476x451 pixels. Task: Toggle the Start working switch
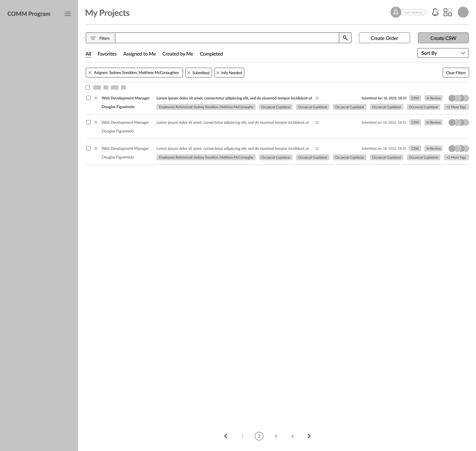pyautogui.click(x=408, y=12)
